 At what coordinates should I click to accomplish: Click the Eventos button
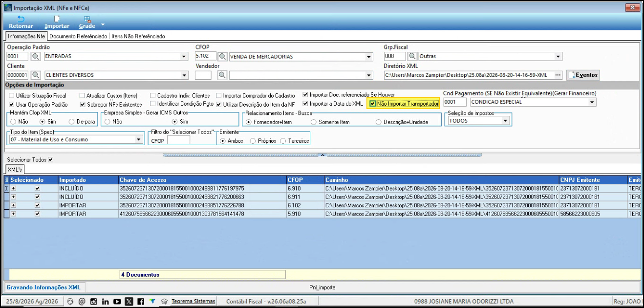(x=583, y=75)
